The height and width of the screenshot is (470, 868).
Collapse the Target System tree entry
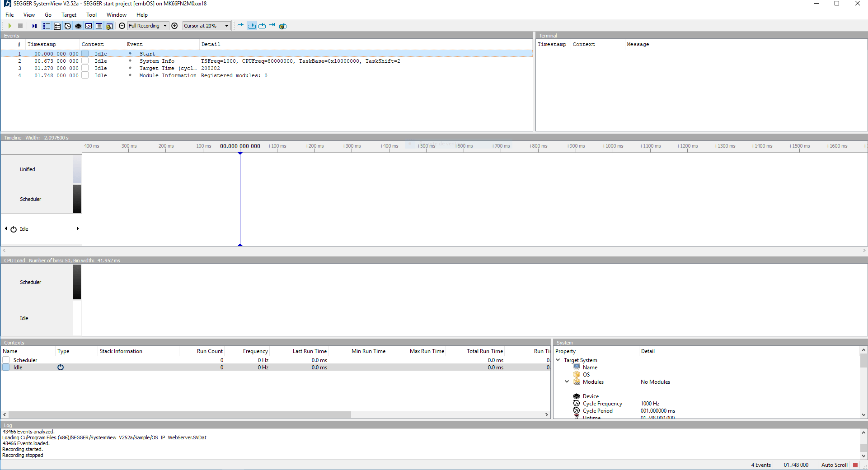[558, 360]
